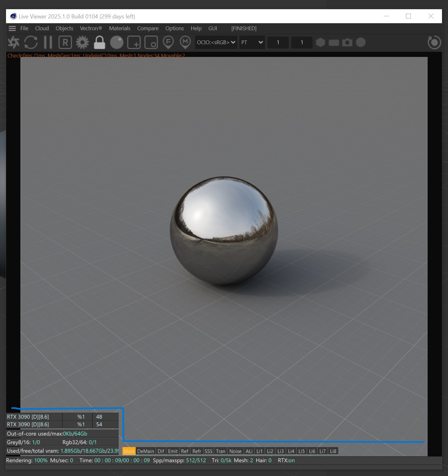The width and height of the screenshot is (448, 476).
Task: Click the Grey8/16: 1/0 readout
Action: point(24,442)
